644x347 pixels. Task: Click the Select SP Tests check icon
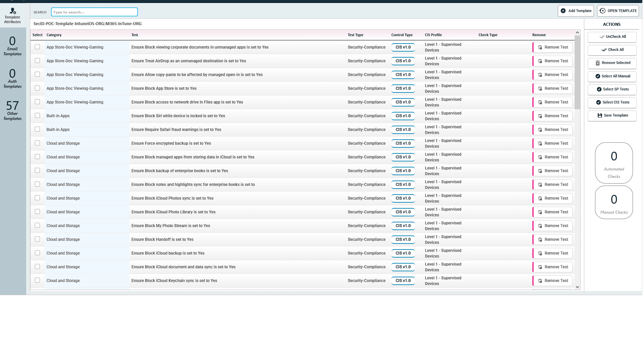click(x=599, y=89)
